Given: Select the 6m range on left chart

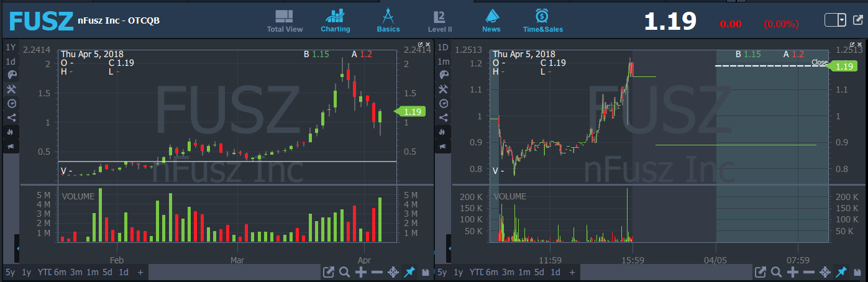Looking at the screenshot, I should (60, 272).
